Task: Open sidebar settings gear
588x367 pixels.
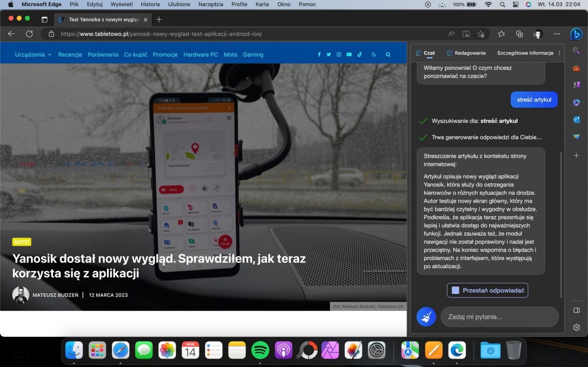Action: pos(576,327)
